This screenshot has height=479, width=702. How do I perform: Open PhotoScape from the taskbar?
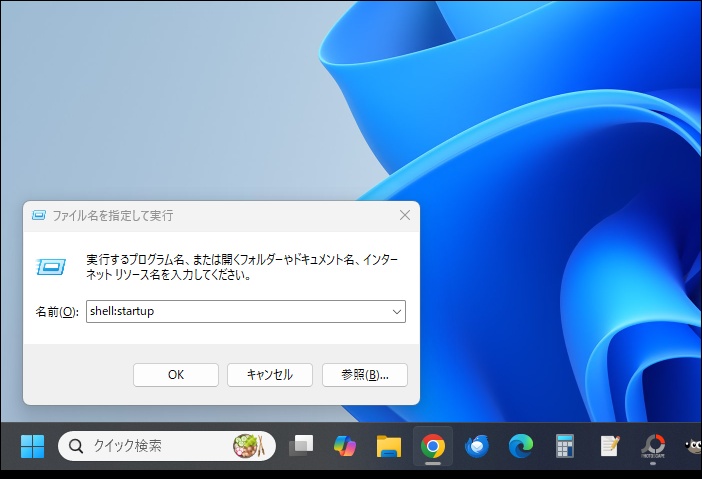(x=653, y=446)
